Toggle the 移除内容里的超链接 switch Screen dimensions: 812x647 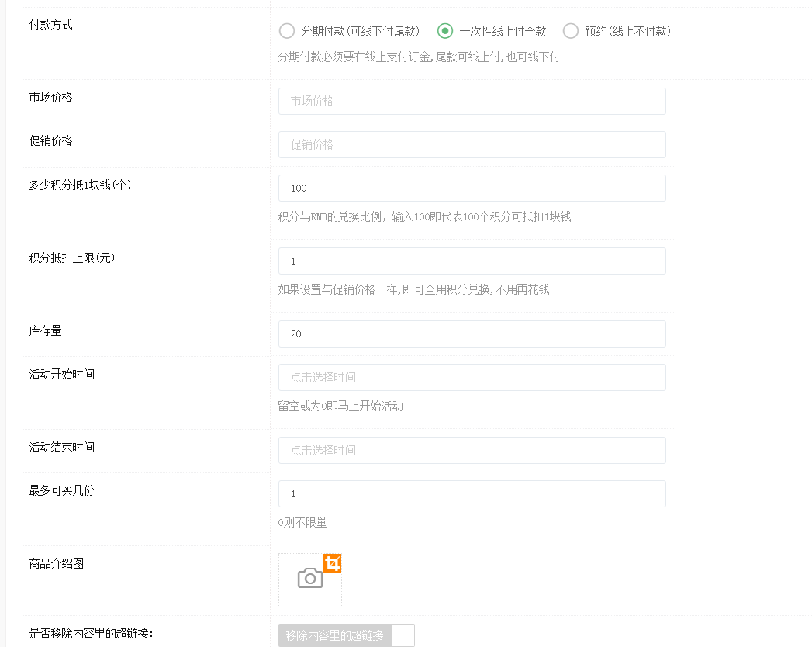tap(347, 635)
